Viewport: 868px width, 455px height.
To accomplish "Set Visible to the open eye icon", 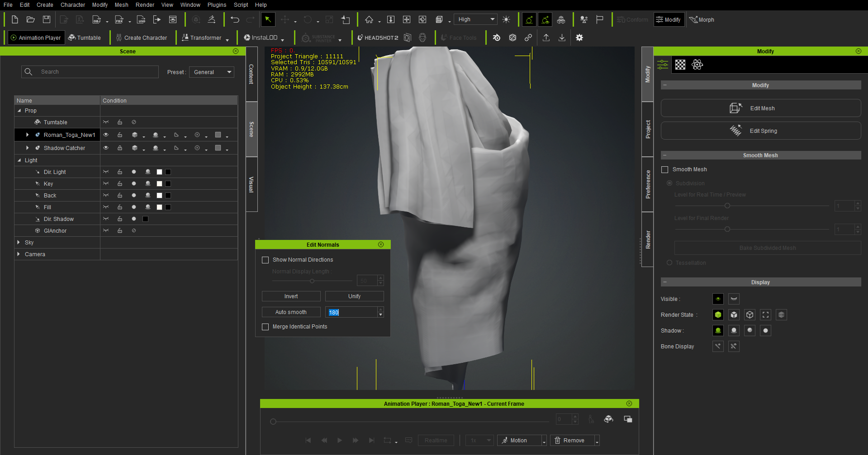I will pos(718,299).
